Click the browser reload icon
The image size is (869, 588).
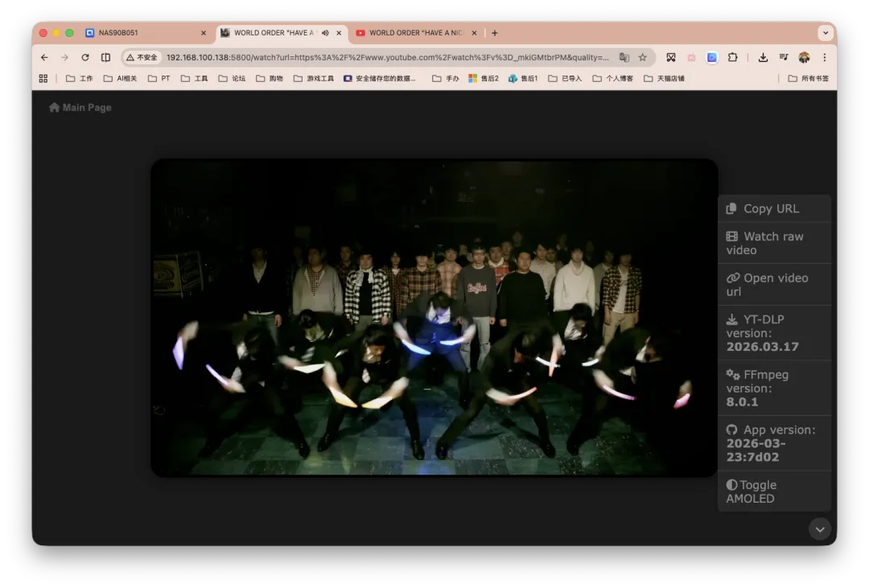[84, 57]
